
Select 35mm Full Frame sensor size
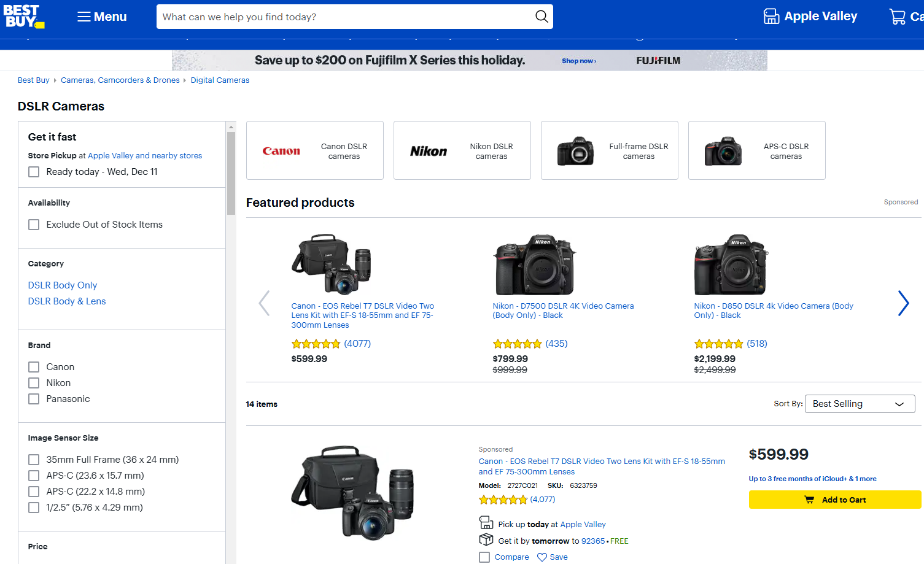34,460
